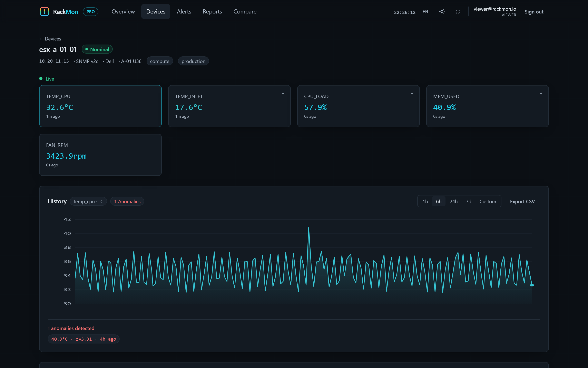
Task: Select the CPU_LOAD metric card
Action: [x=358, y=106]
